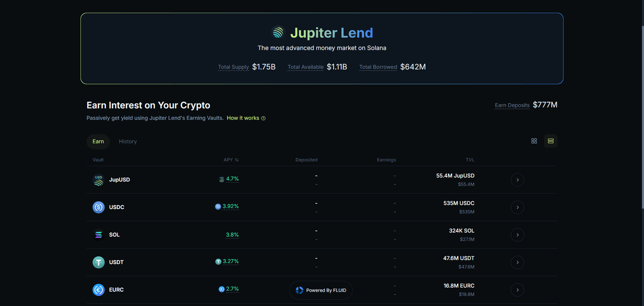644x306 pixels.
Task: Click the USDC vault name
Action: (117, 207)
